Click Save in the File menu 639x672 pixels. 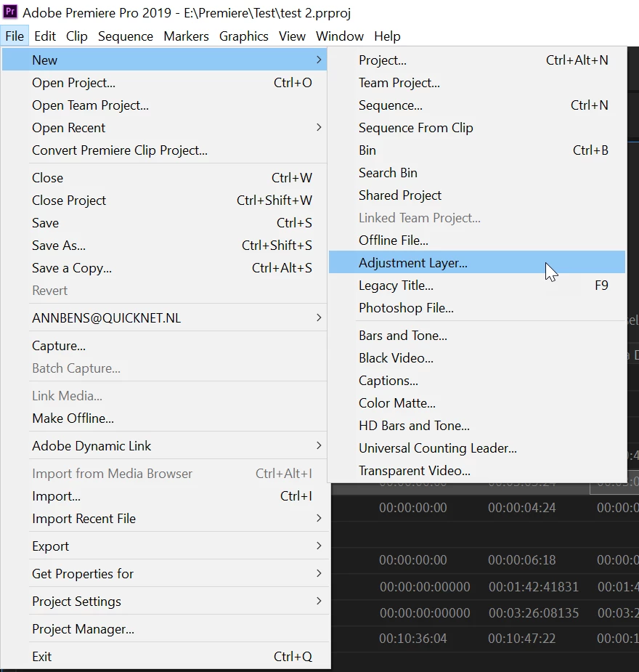click(x=164, y=223)
